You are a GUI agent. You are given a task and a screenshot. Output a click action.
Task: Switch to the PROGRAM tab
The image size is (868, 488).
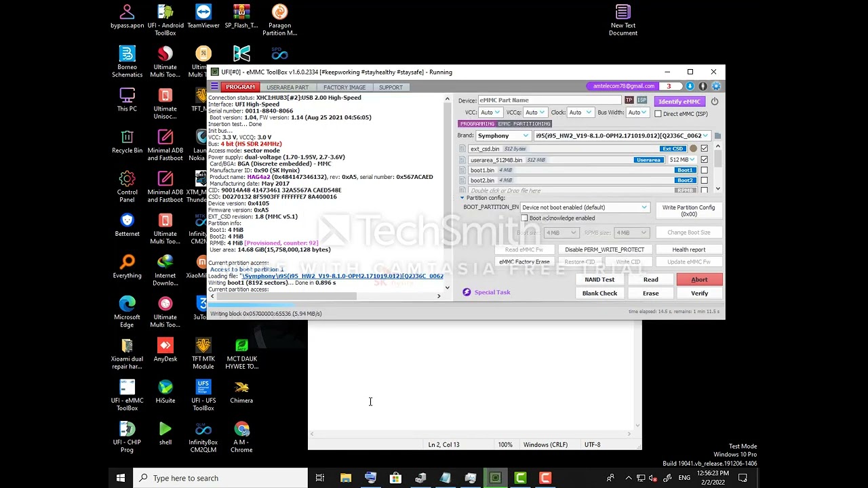click(240, 87)
